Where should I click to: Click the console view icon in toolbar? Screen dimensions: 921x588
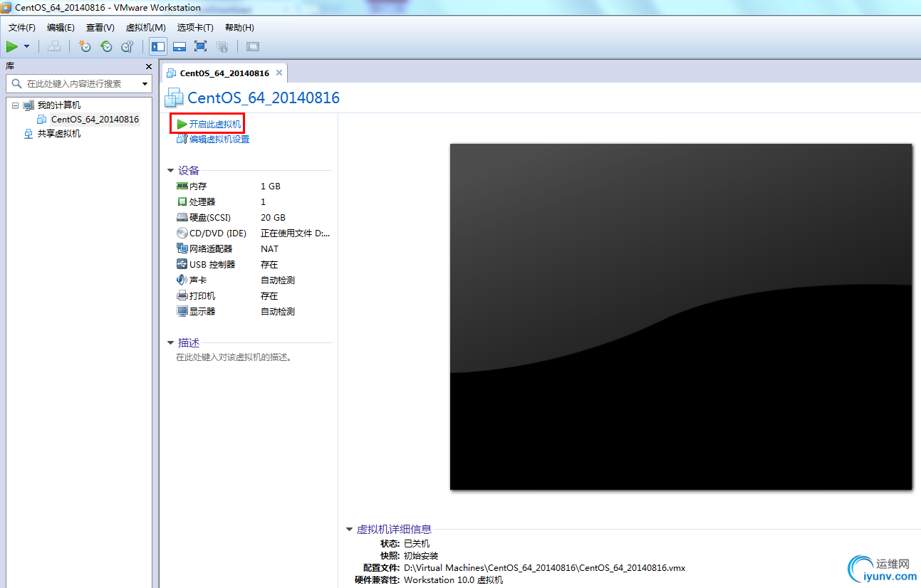[x=253, y=46]
